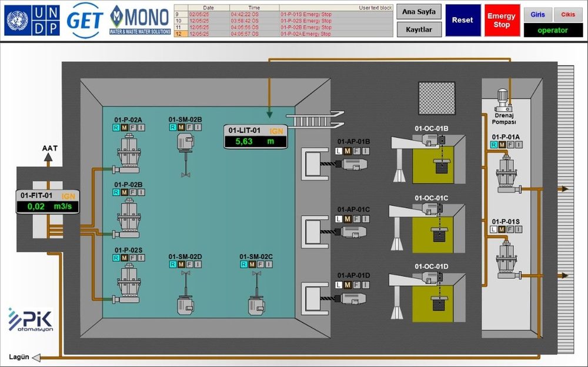This screenshot has width=588, height=367.
Task: Select alarm row 12 01-P-02A Emergy Stop
Action: [x=283, y=34]
